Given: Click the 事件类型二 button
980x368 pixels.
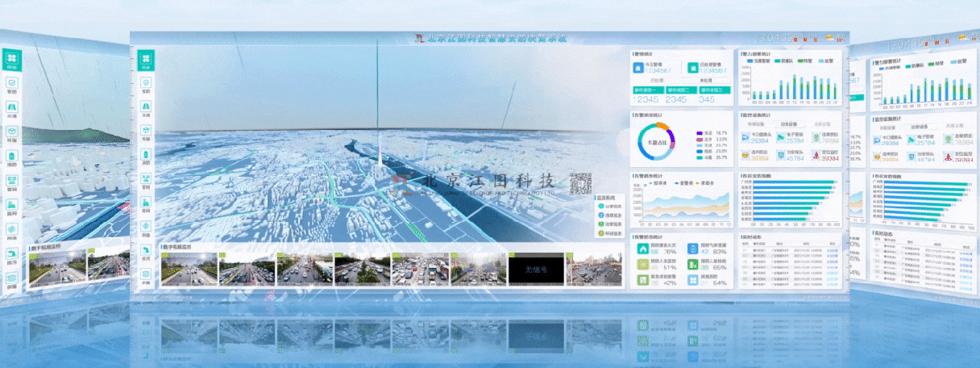Looking at the screenshot, I should (680, 90).
